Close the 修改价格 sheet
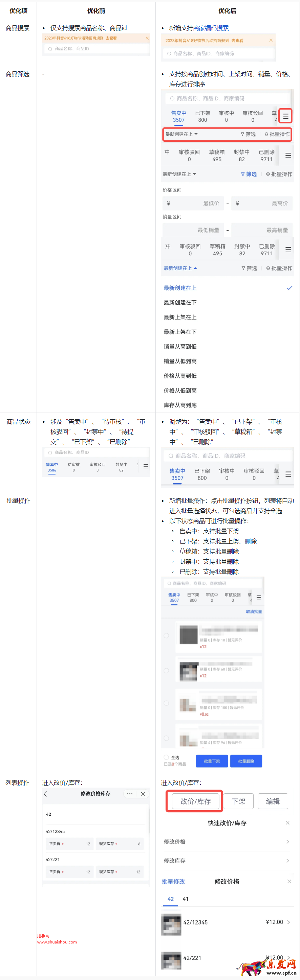 (x=289, y=882)
